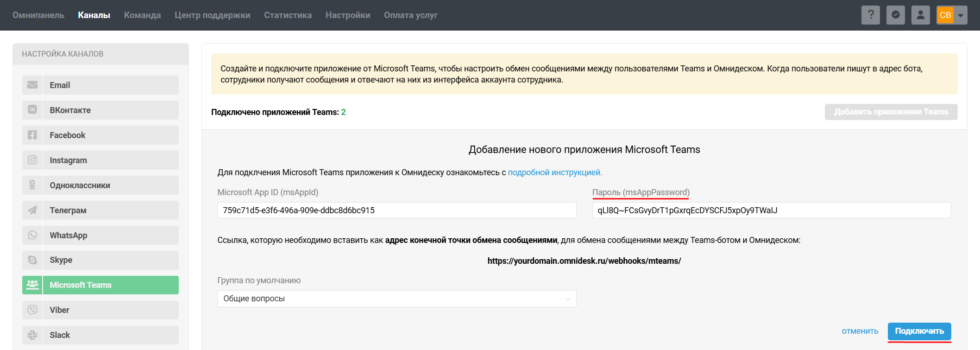
Task: Open the user profile icon
Action: 921,15
